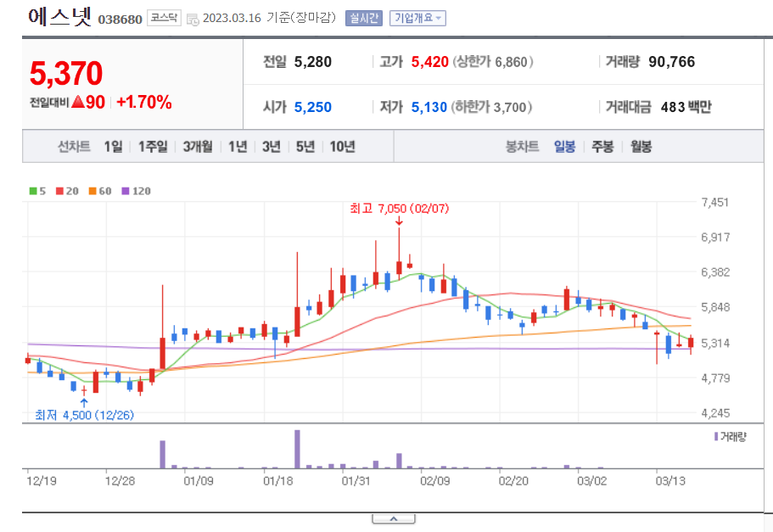Select the 1일 line chart tab
This screenshot has width=773, height=532.
pyautogui.click(x=113, y=147)
